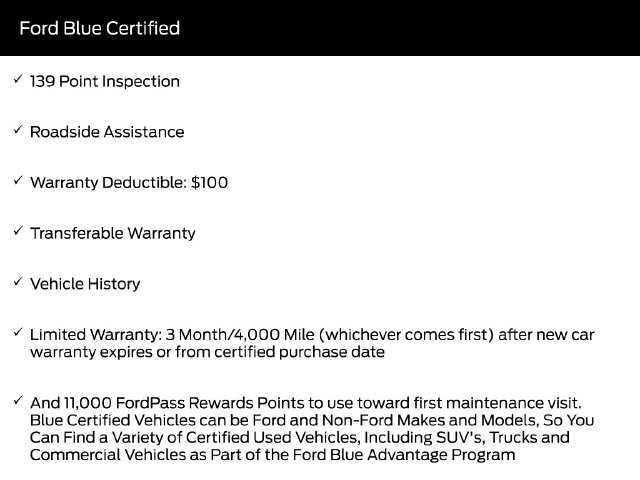
Task: Click checkmark beside 139 Point Inspection
Action: [x=18, y=79]
